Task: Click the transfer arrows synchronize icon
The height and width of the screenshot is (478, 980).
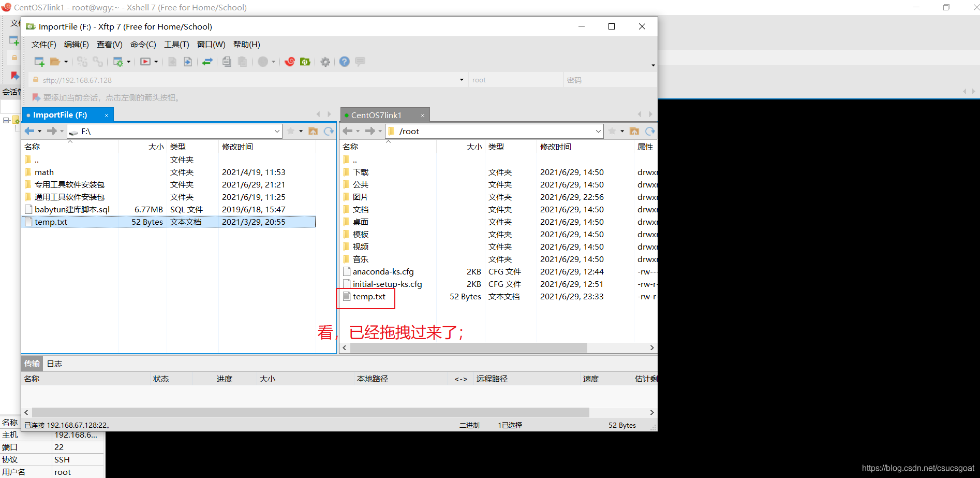Action: (207, 62)
